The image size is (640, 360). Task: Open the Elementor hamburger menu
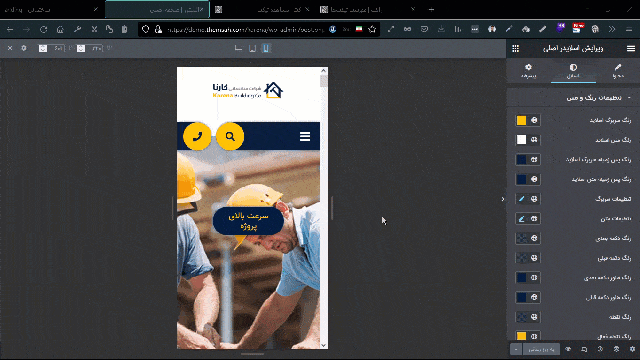pos(631,49)
